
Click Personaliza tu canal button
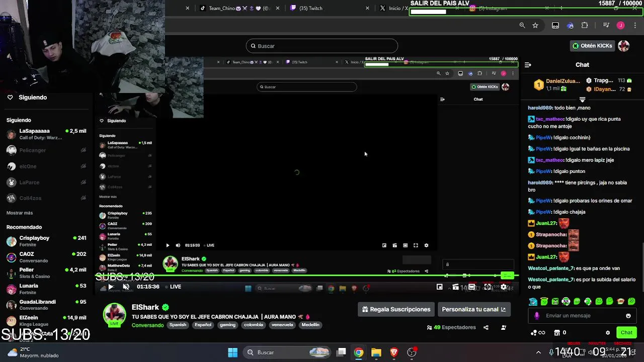pyautogui.click(x=474, y=309)
